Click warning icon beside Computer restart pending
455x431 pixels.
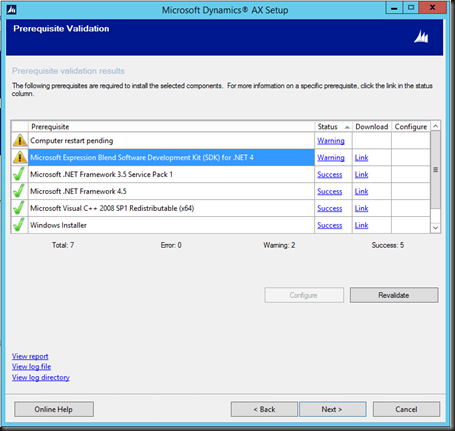(x=20, y=140)
